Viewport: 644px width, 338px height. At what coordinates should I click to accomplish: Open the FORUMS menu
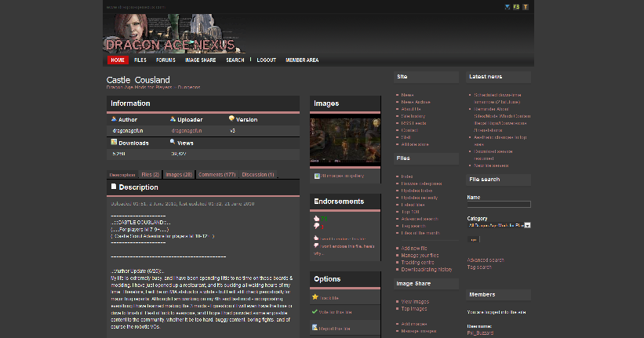(x=166, y=60)
